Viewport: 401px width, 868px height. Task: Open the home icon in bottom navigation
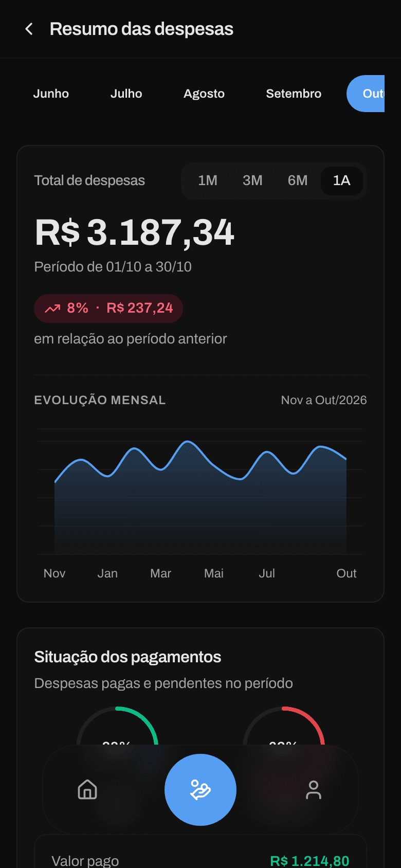[x=87, y=789]
